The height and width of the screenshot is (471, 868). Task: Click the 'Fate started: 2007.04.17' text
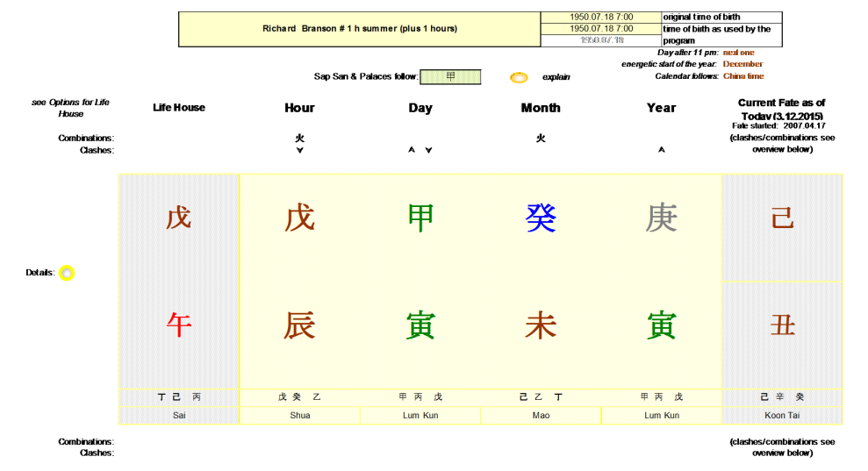pos(778,126)
